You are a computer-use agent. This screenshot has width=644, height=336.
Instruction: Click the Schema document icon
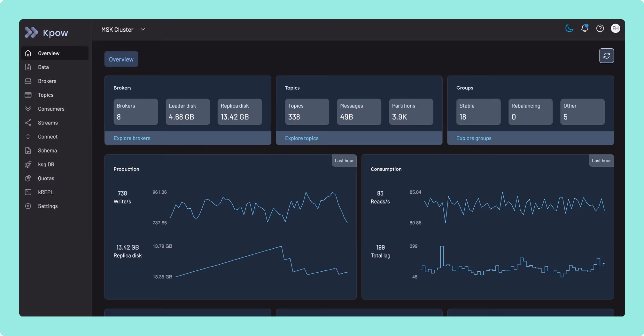click(x=28, y=150)
